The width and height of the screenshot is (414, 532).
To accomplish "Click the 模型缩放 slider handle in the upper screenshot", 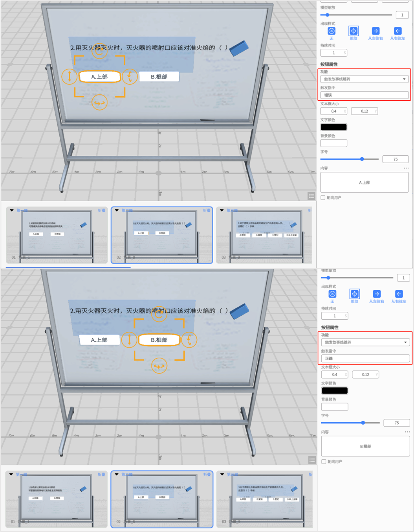I will coord(328,15).
